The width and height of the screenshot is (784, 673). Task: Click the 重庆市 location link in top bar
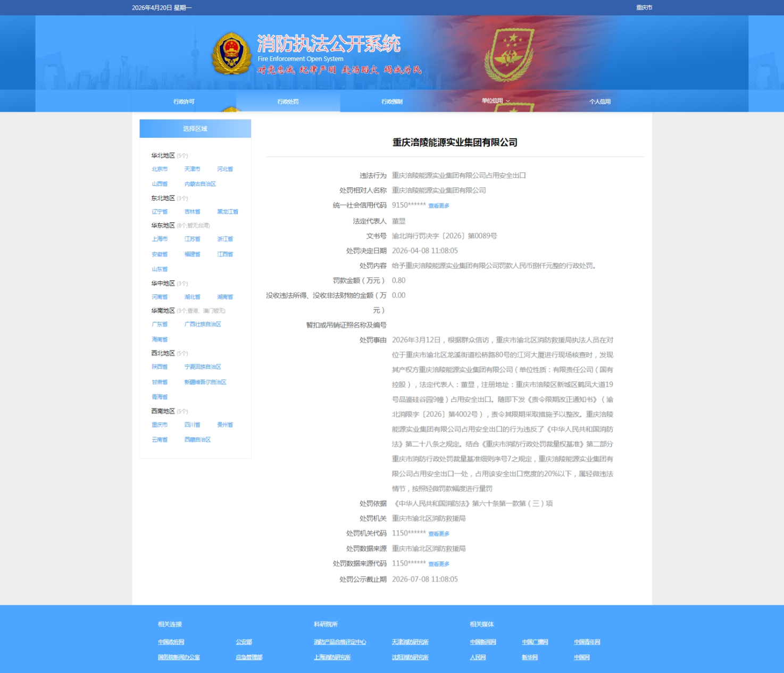(644, 7)
